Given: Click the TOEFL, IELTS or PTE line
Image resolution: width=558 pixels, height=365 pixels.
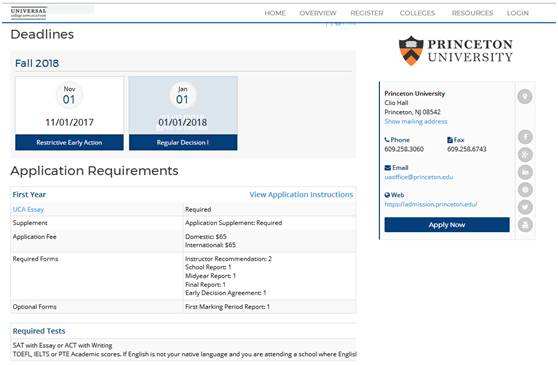Looking at the screenshot, I should click(184, 354).
